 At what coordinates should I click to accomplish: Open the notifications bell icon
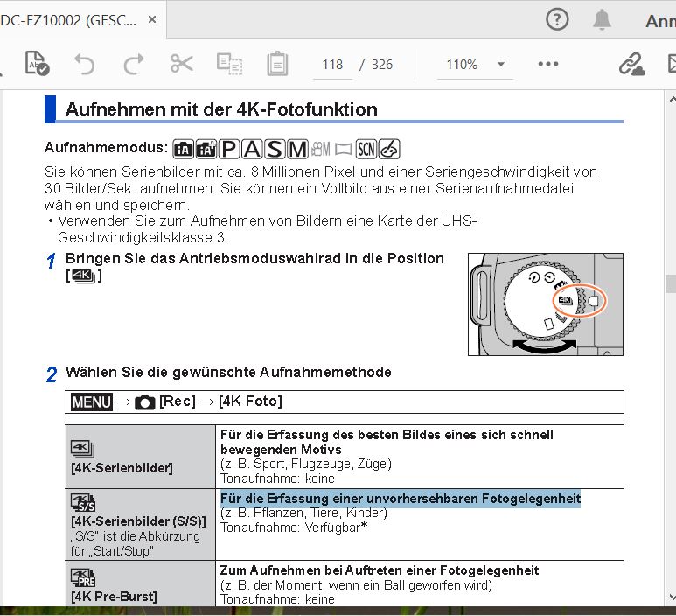coord(602,20)
